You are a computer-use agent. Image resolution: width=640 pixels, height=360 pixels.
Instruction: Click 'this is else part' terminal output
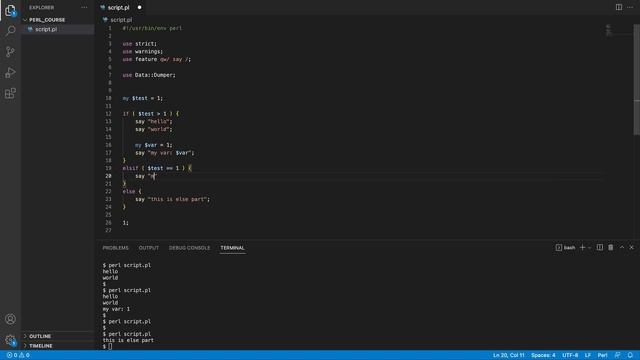pos(128,340)
